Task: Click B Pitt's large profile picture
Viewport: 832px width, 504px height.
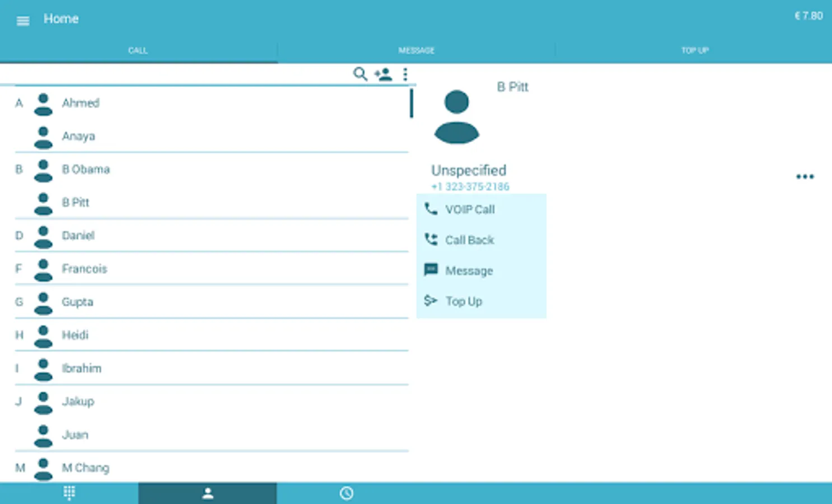Action: [457, 116]
